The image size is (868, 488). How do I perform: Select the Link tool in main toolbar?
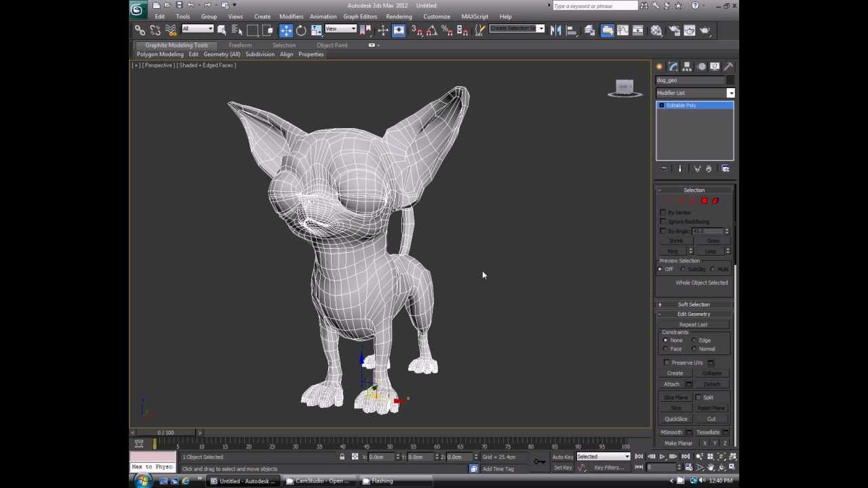[140, 30]
